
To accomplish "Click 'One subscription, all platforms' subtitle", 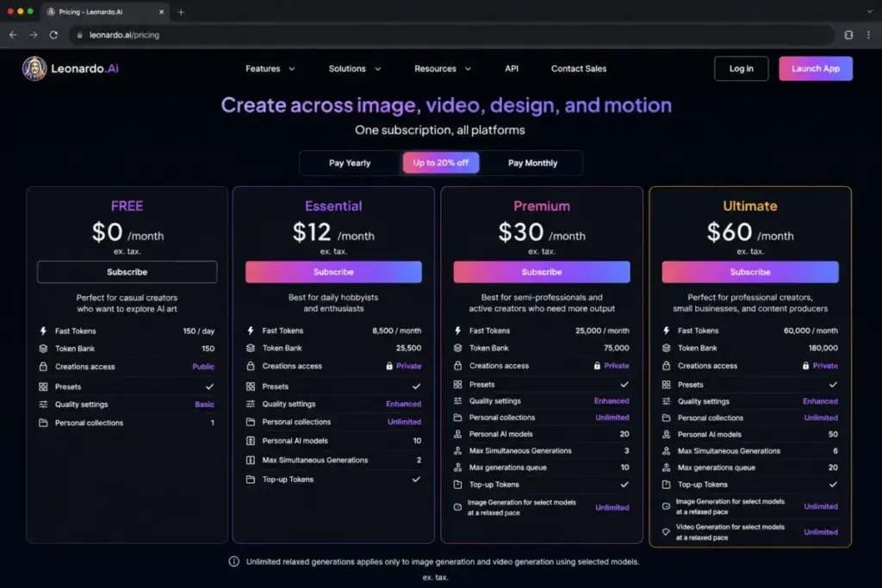I will point(440,130).
